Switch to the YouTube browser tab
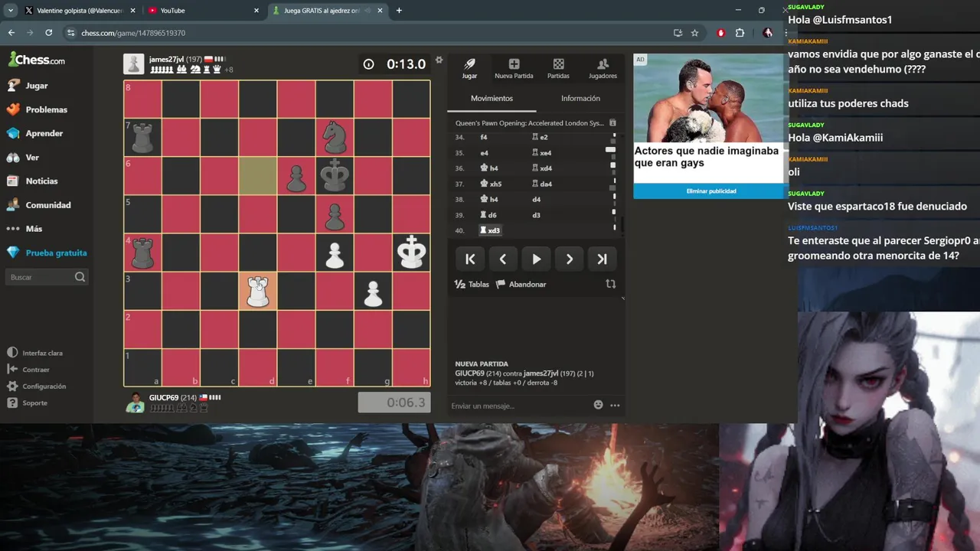The width and height of the screenshot is (980, 551). coord(202,11)
